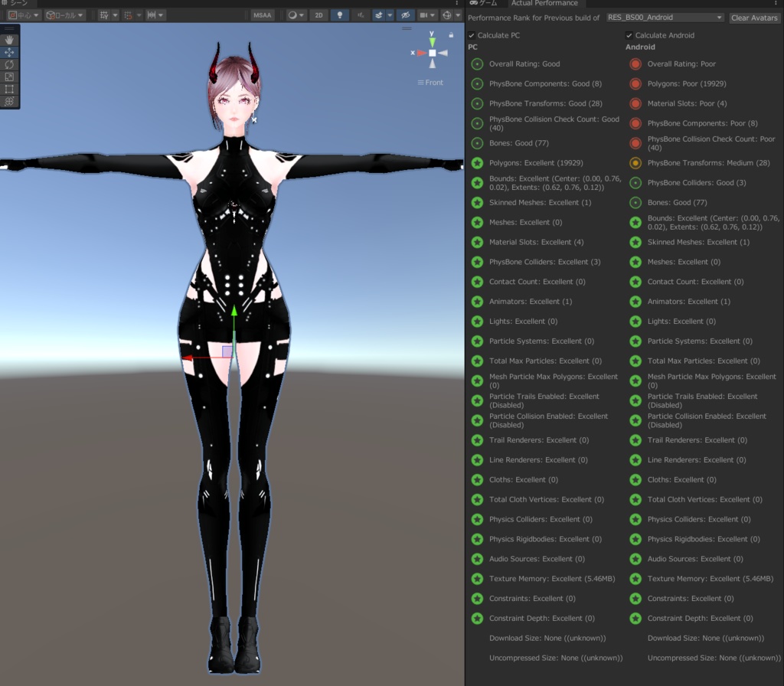Click the grey right-side cone of orientation gizmo
The image size is (784, 686).
[x=443, y=53]
